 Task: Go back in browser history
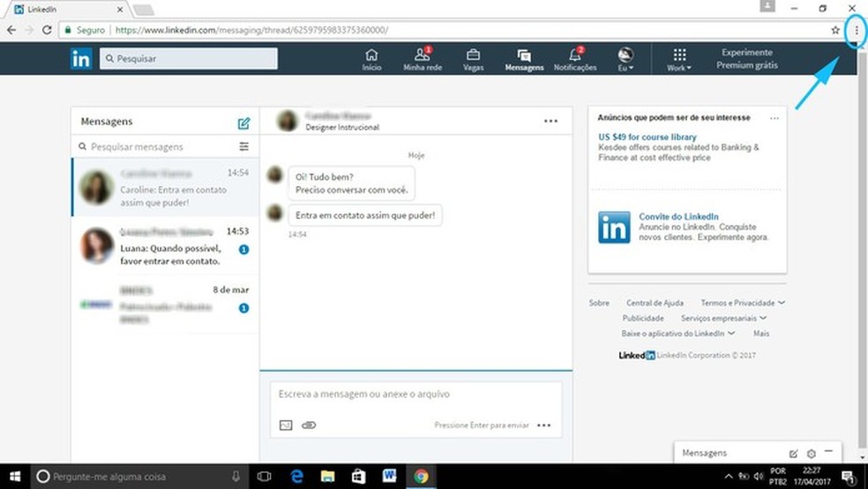click(x=11, y=30)
